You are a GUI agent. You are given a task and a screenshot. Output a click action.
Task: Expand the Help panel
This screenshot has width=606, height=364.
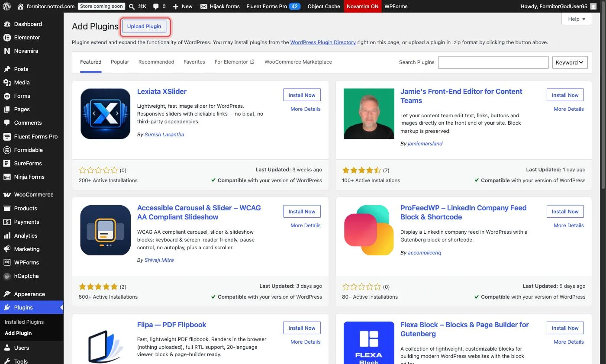577,19
